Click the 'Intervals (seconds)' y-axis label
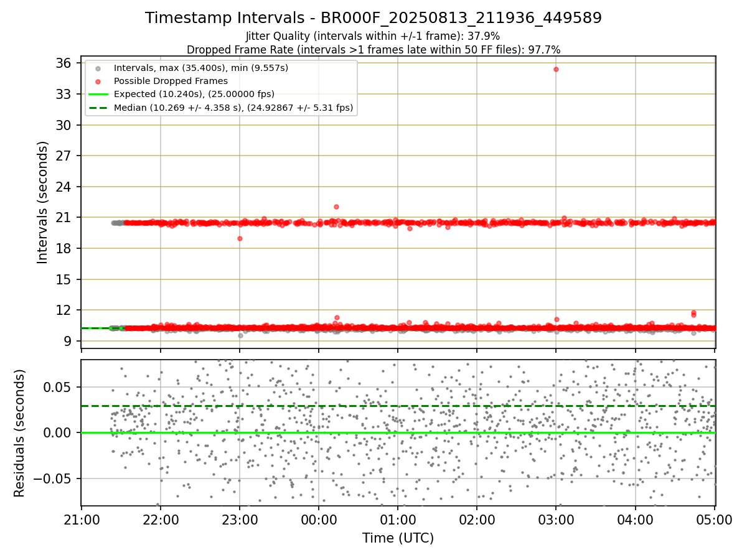Viewport: 747px width, 560px height. coord(42,202)
